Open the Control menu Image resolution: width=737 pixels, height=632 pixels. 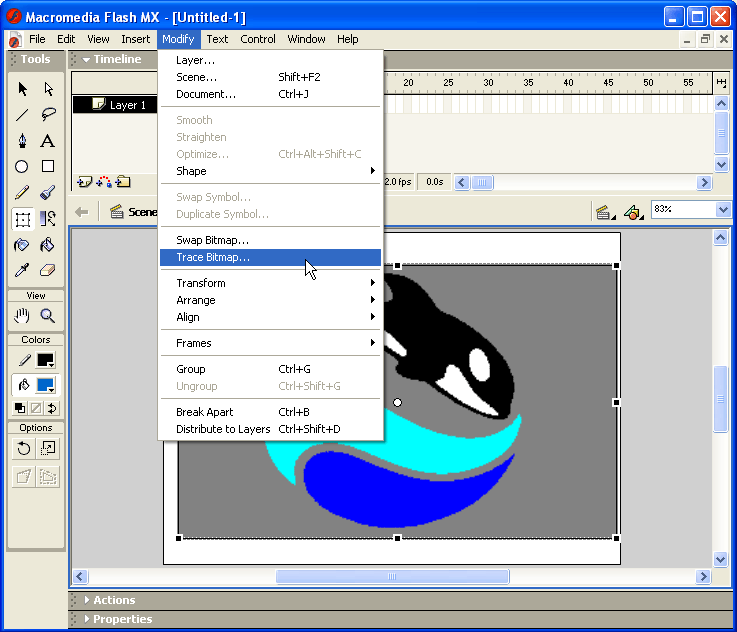pos(258,39)
